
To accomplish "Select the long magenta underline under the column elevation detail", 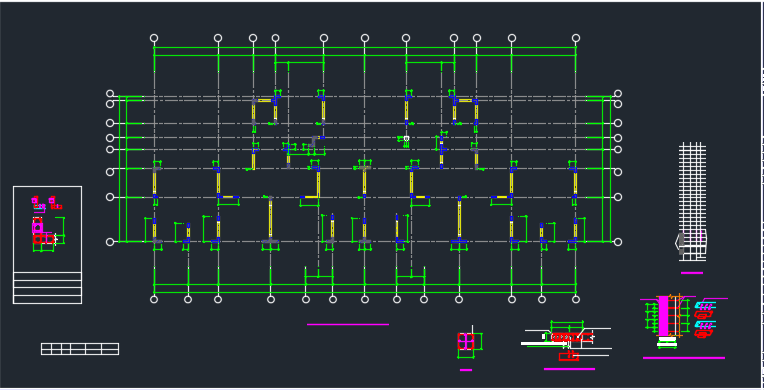I will coord(684,358).
